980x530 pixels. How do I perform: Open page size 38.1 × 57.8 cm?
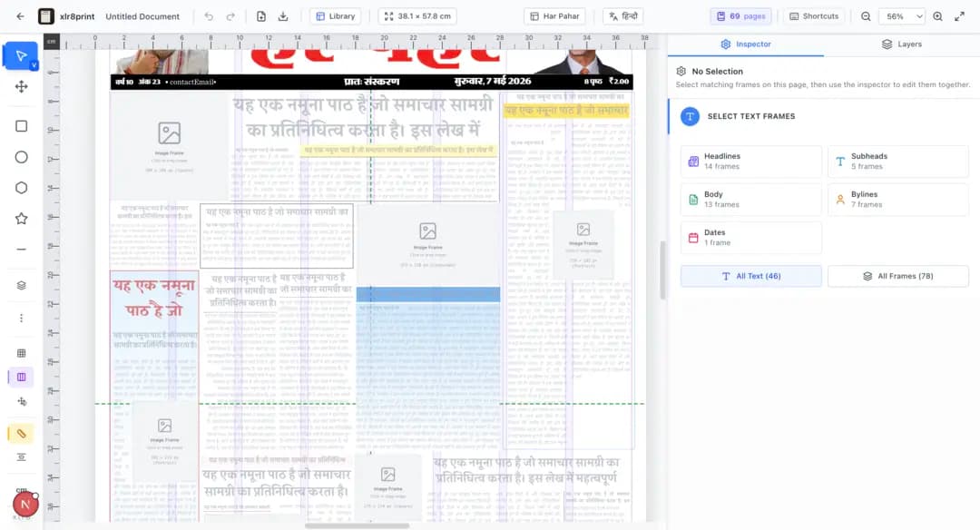[x=416, y=16]
